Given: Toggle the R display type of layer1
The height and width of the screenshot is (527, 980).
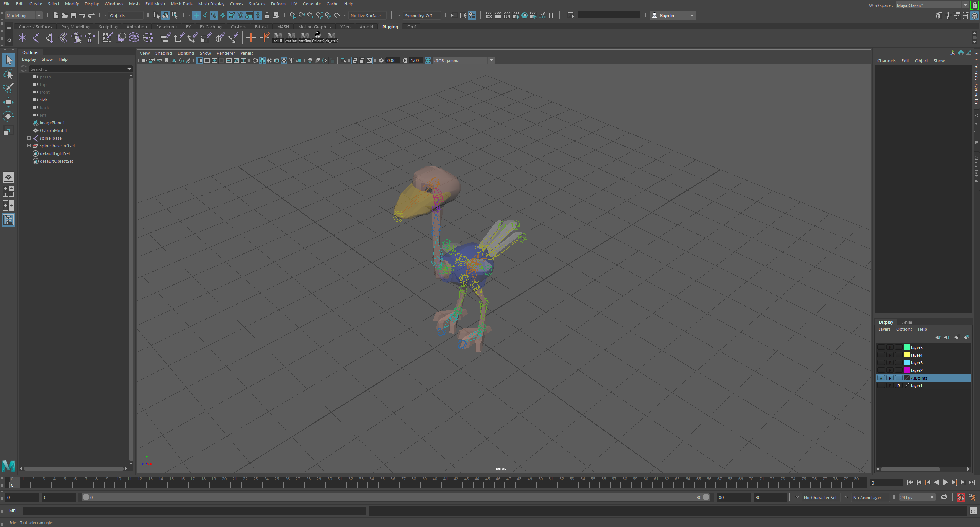Looking at the screenshot, I should pyautogui.click(x=898, y=385).
